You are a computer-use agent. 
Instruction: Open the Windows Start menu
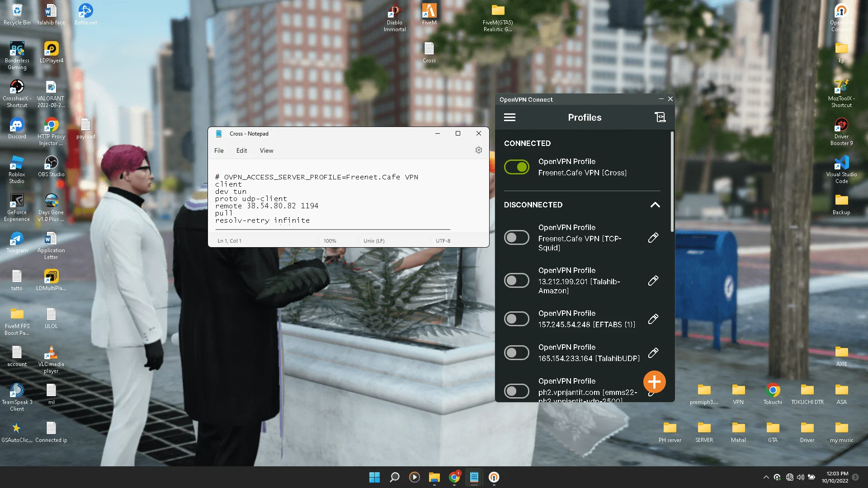(x=375, y=477)
